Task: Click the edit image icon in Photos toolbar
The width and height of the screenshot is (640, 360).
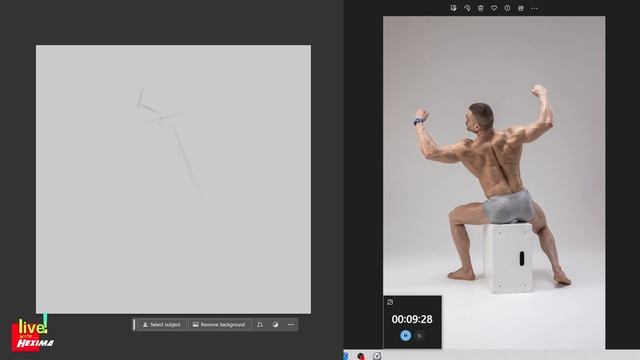Action: pyautogui.click(x=453, y=8)
